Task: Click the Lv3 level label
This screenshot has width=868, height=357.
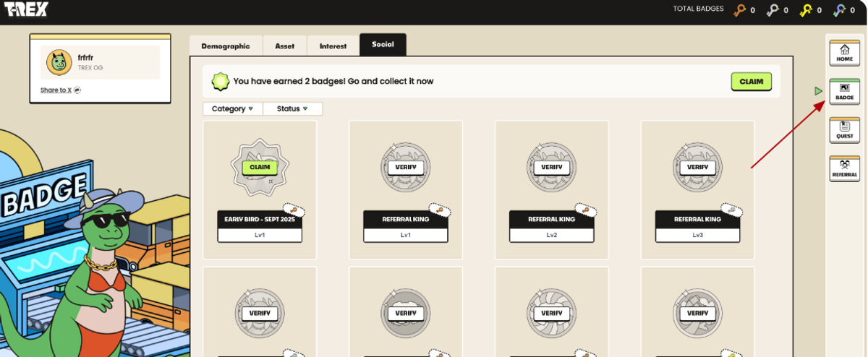Action: coord(697,235)
